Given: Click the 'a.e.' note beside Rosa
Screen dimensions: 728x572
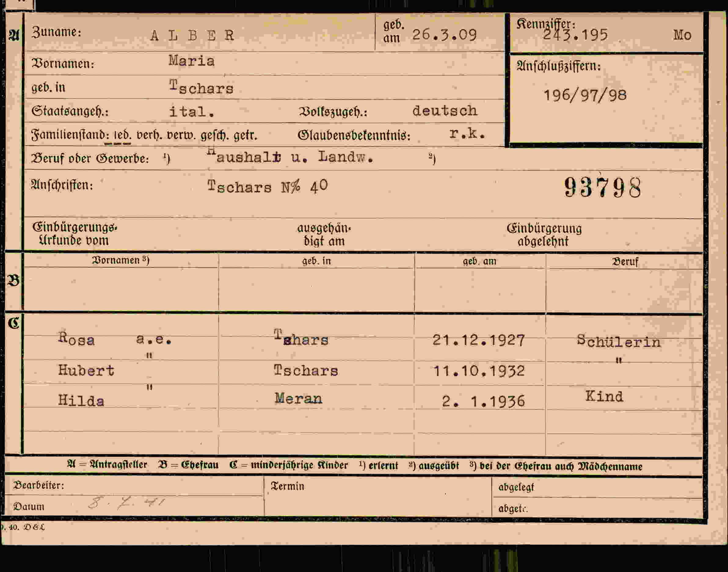Looking at the screenshot, I should coord(154,340).
